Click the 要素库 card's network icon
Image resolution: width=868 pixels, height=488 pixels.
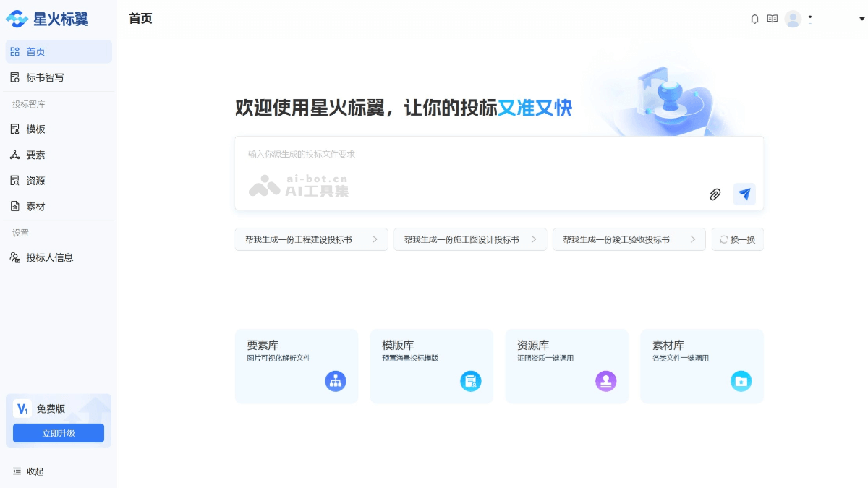pyautogui.click(x=336, y=381)
